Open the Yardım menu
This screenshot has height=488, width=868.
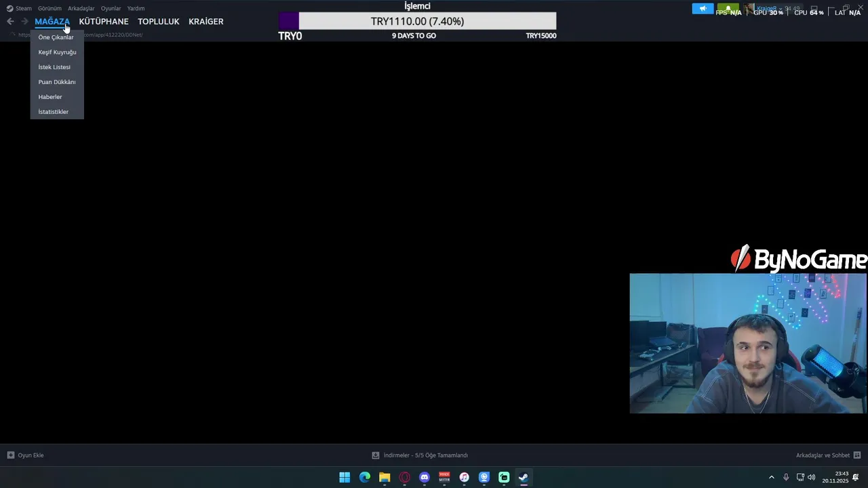pos(136,8)
